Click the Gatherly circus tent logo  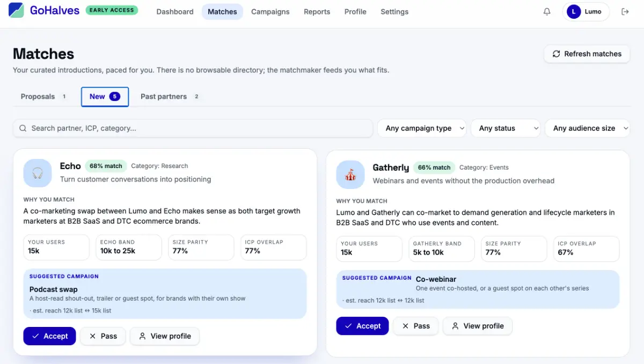[x=350, y=174]
